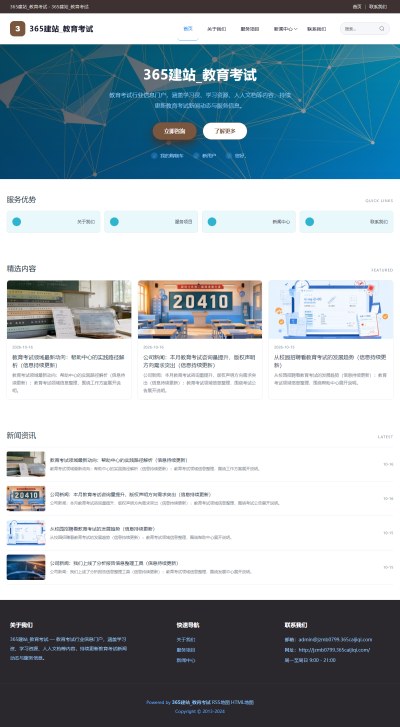Viewport: 400px width, 727px height.
Task: Click the footer website URL link
Action: click(x=334, y=650)
